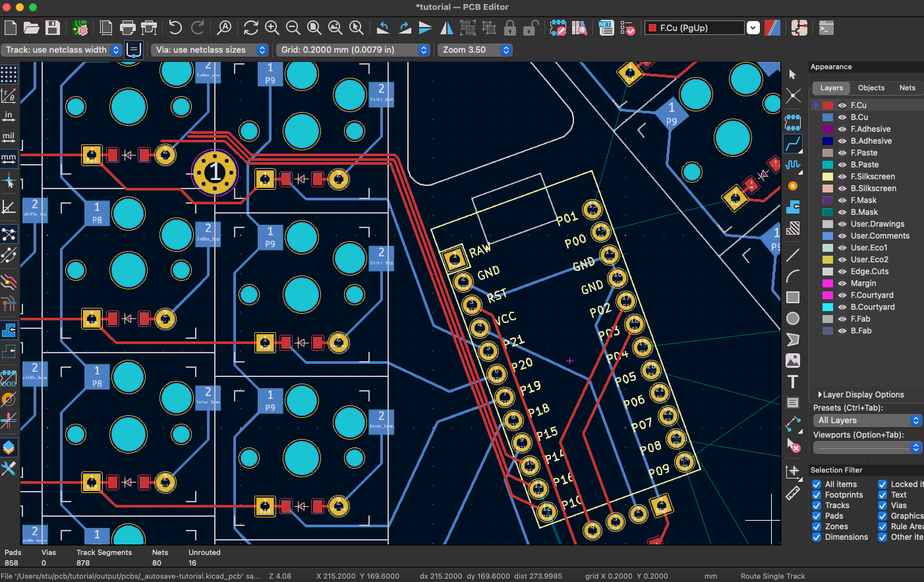Uncheck Footprints in the Selection Filter

pyautogui.click(x=815, y=494)
